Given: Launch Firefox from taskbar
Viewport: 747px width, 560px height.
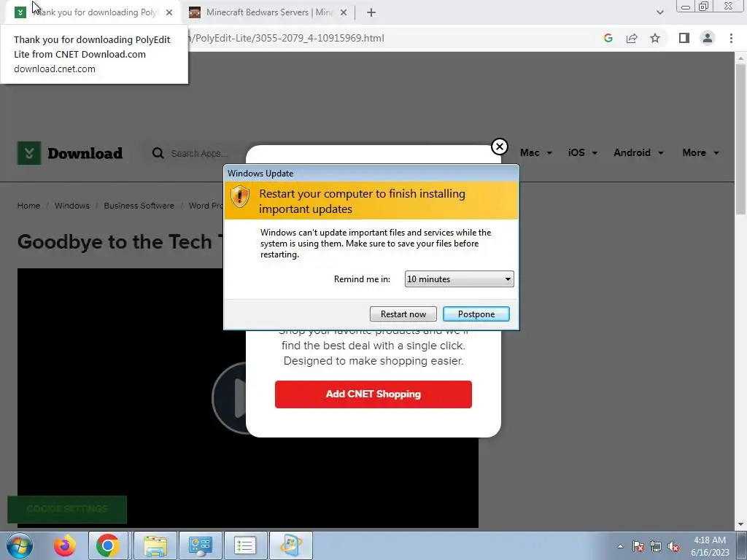Looking at the screenshot, I should [64, 545].
